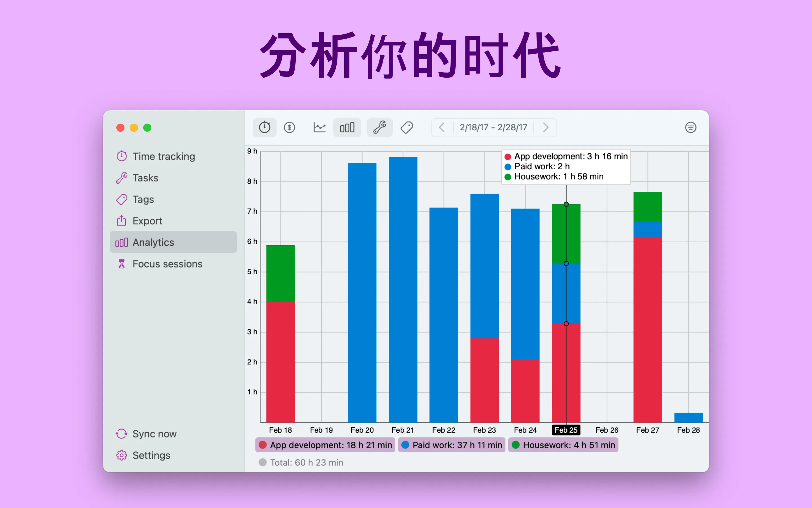This screenshot has height=508, width=812.
Task: Toggle Housework legend item
Action: 563,445
